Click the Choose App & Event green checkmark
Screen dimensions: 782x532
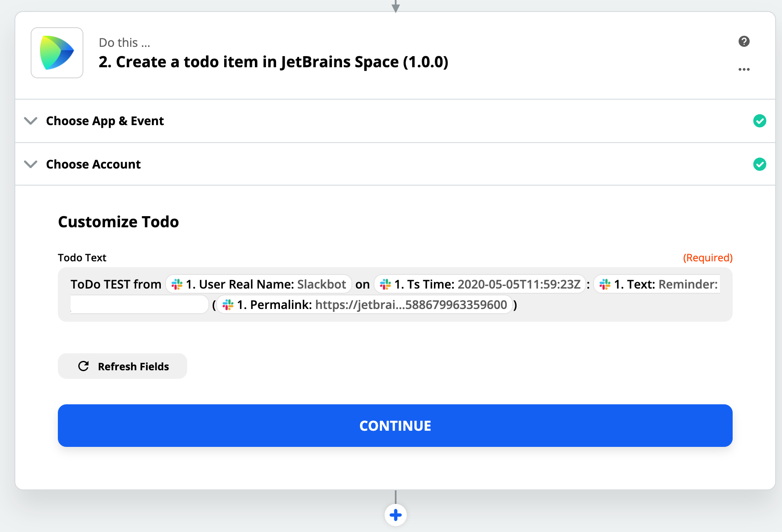759,121
